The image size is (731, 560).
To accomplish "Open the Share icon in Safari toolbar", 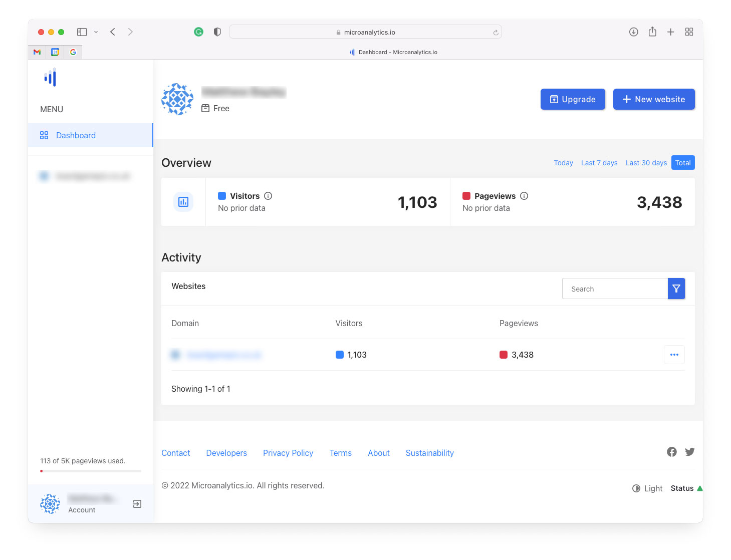I will 652,32.
